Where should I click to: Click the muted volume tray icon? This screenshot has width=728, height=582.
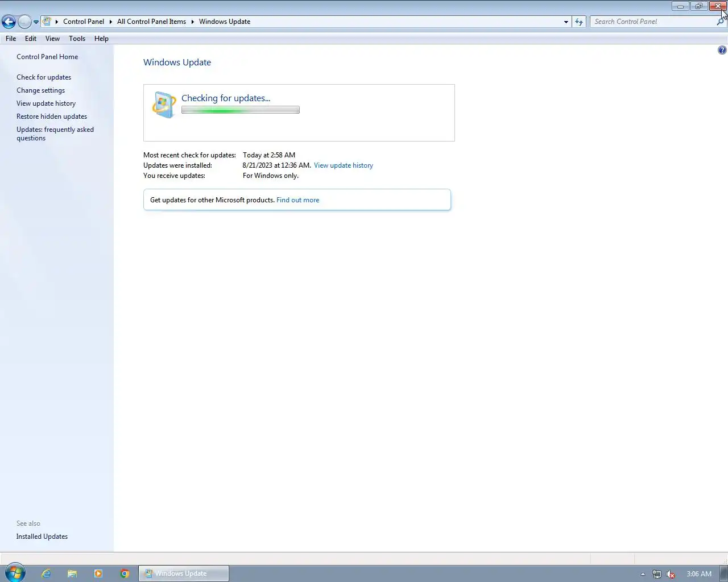click(x=671, y=574)
